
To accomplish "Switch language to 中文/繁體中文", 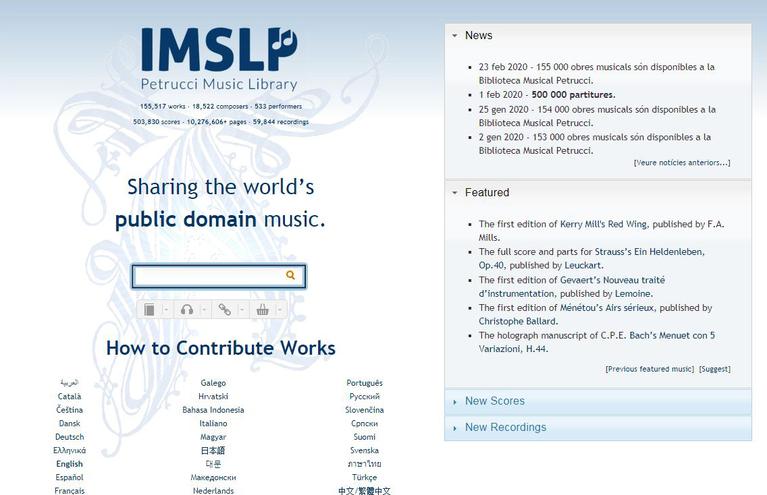I will (364, 491).
